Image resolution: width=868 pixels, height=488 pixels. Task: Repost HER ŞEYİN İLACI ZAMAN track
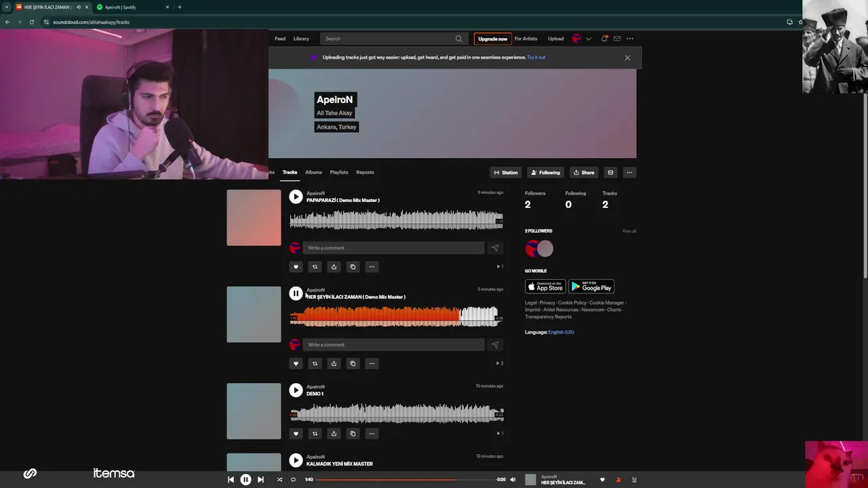point(315,364)
